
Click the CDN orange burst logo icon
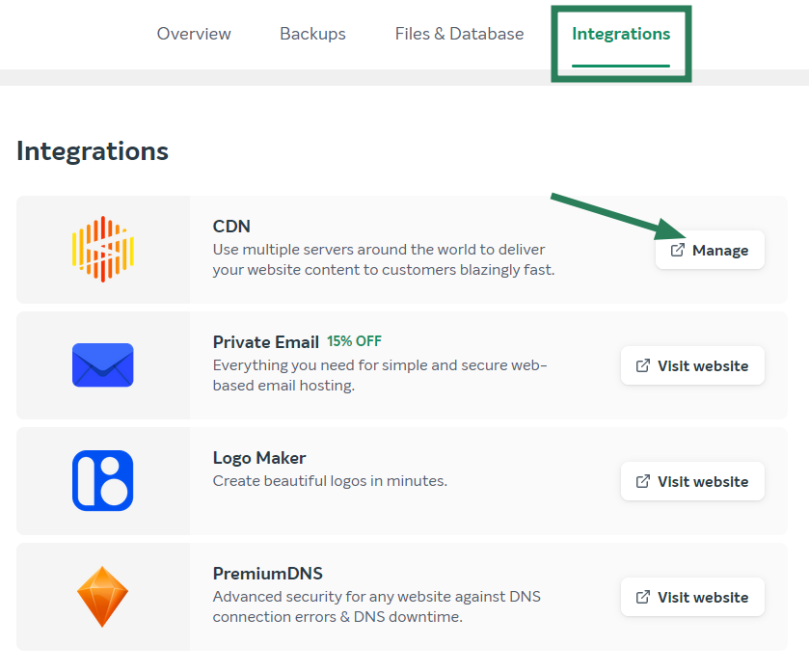pos(102,250)
